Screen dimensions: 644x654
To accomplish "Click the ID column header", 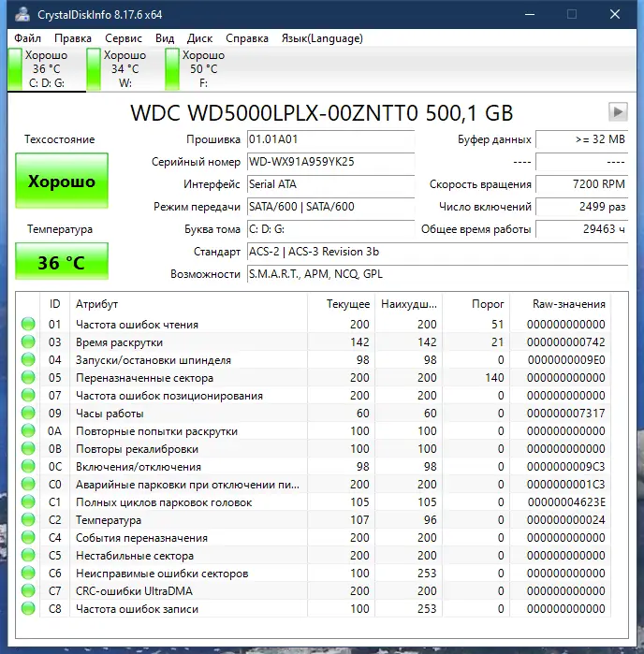I will tap(54, 304).
